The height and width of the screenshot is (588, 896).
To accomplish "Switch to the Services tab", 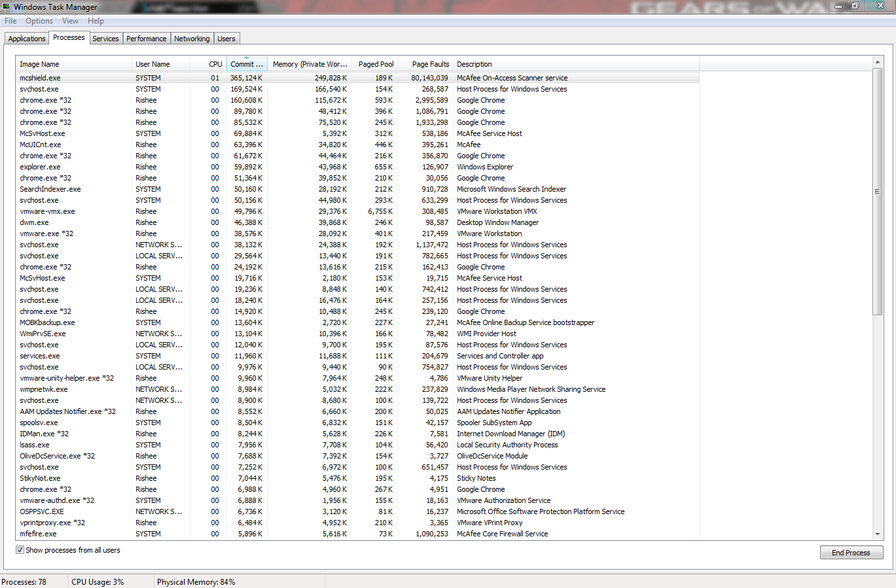I will (105, 39).
